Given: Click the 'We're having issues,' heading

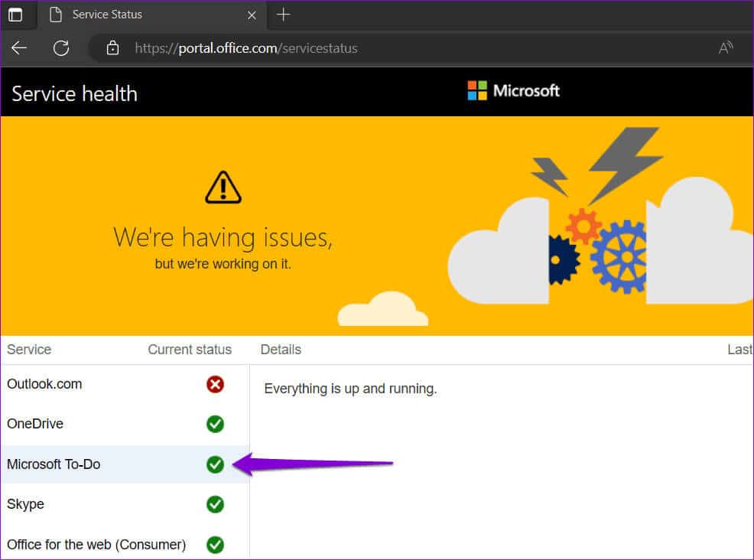Looking at the screenshot, I should [x=223, y=238].
